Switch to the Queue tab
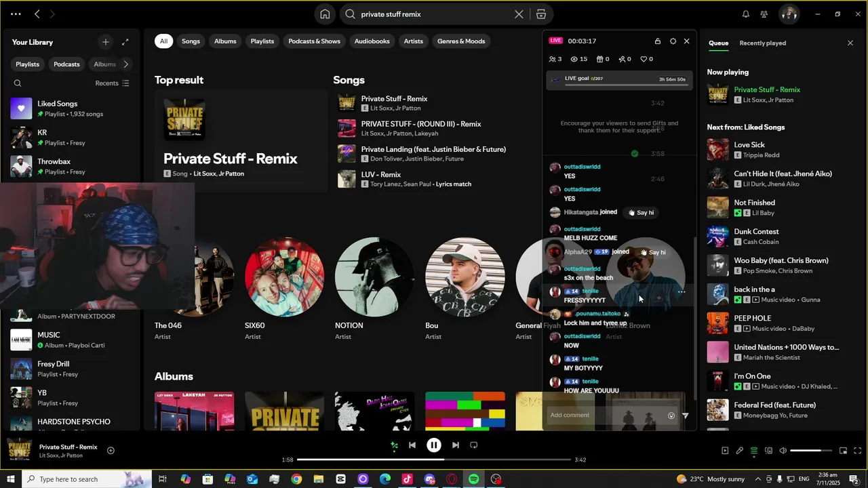This screenshot has width=868, height=488. [718, 43]
